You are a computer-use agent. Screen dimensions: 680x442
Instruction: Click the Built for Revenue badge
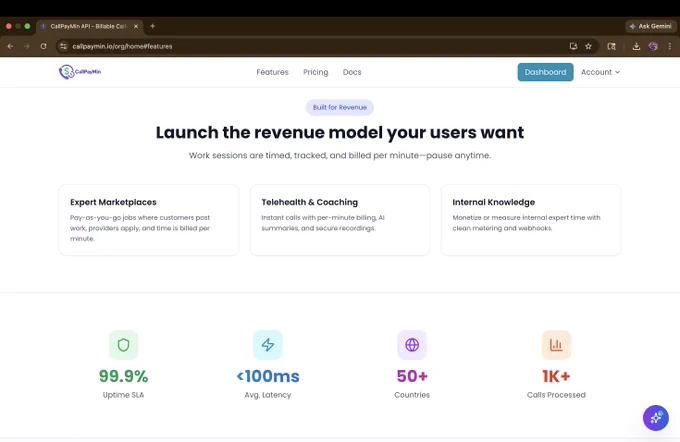pyautogui.click(x=340, y=107)
